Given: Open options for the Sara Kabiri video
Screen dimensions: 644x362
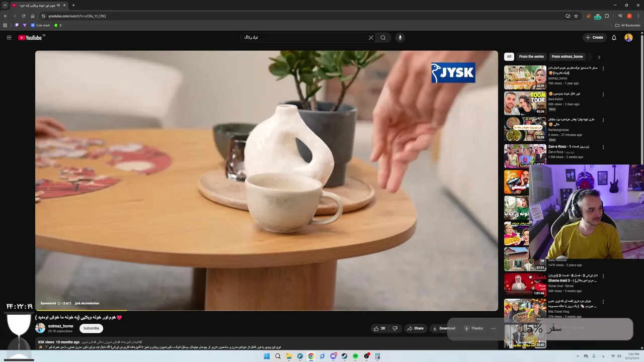Looking at the screenshot, I should pyautogui.click(x=603, y=95).
